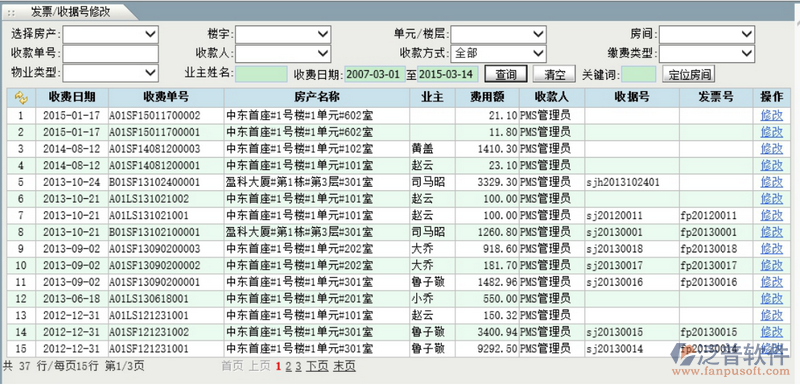The height and width of the screenshot is (387, 800).
Task: Expand the 缴费类型 dropdown
Action: point(707,53)
